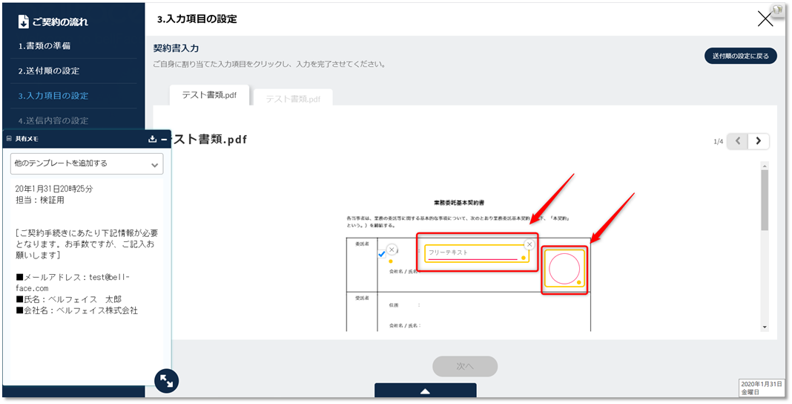
Task: Switch to the second テスト書類.pdf tab
Action: click(x=292, y=98)
